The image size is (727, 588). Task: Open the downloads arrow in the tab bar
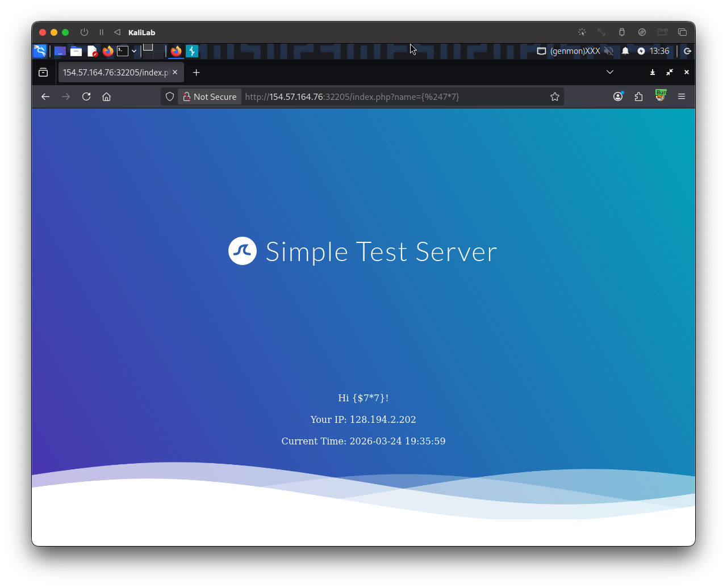click(652, 72)
